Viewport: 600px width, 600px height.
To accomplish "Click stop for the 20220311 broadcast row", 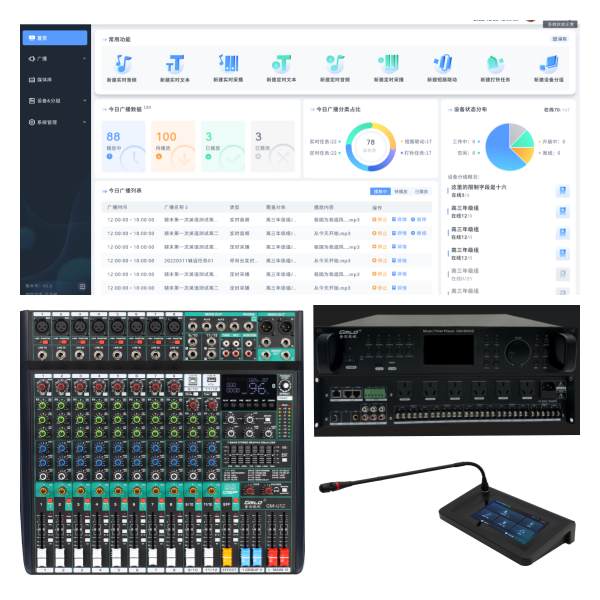I will click(380, 261).
